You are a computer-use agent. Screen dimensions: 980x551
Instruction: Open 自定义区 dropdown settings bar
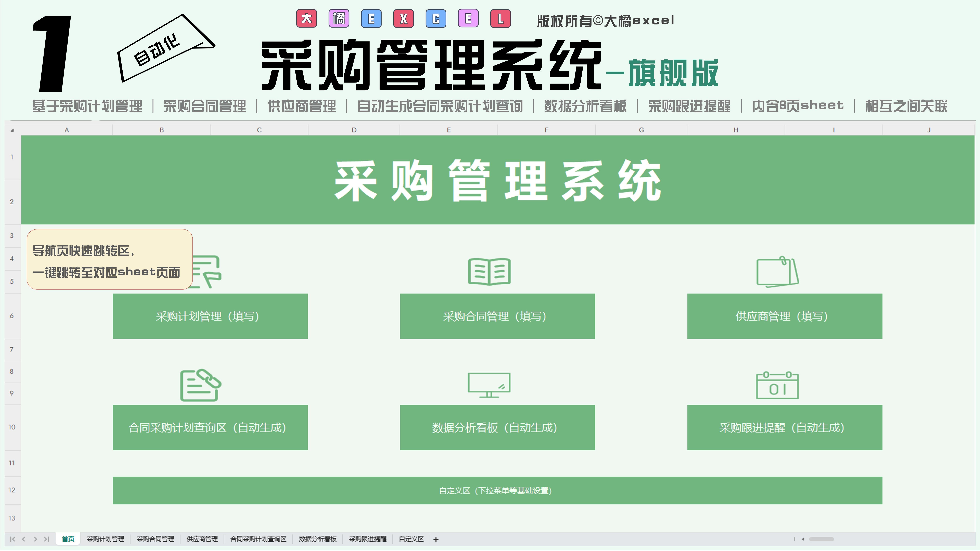click(497, 491)
